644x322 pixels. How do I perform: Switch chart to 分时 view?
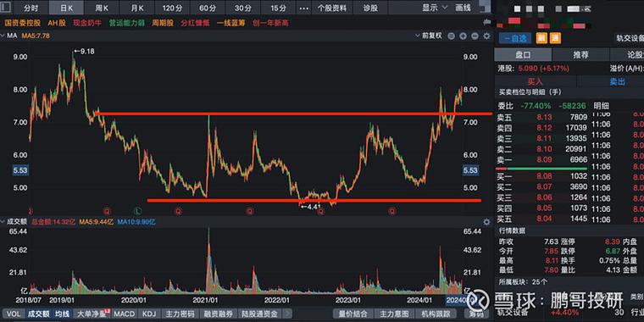point(31,8)
